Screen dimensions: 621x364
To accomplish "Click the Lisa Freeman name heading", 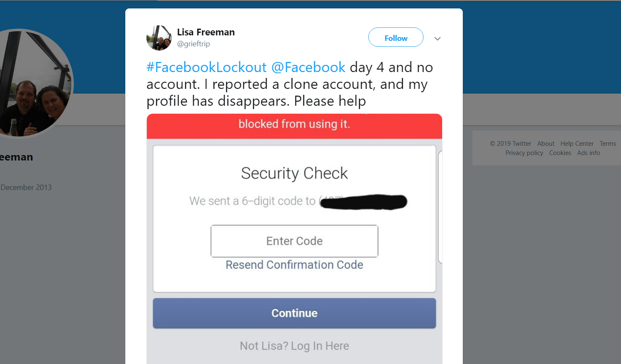I will pyautogui.click(x=206, y=32).
